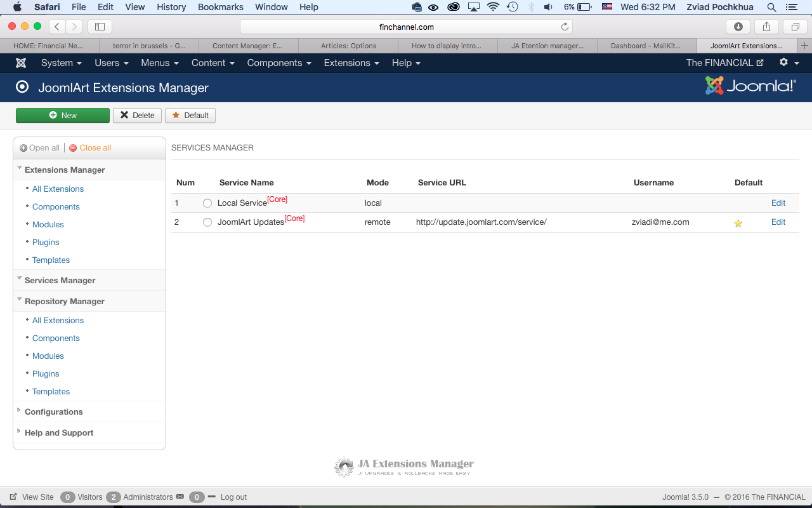812x508 pixels.
Task: Open the File menu in macOS menu bar
Action: pyautogui.click(x=79, y=7)
